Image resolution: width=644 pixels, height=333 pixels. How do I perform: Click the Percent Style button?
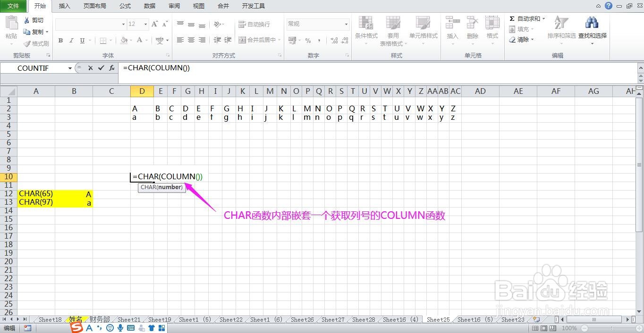click(x=308, y=41)
